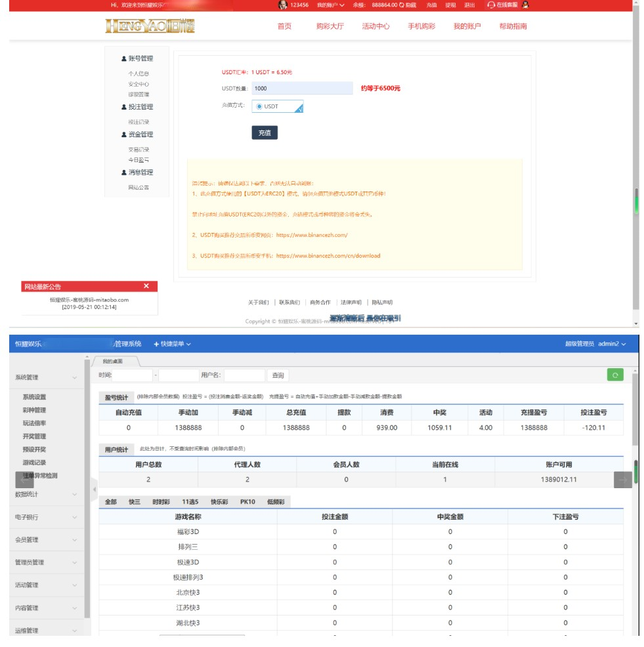644x647 pixels.
Task: Click the 查询 search button
Action: tap(278, 375)
